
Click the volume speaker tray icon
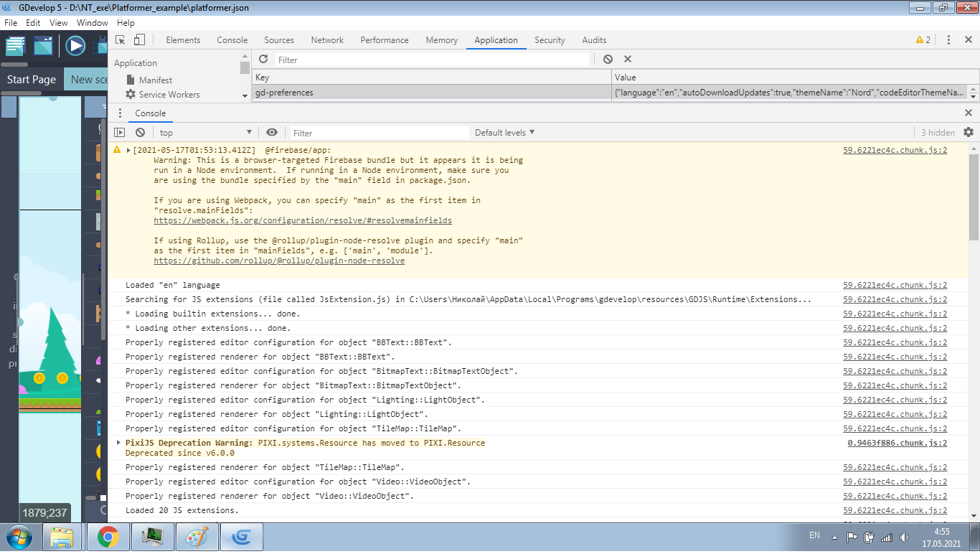tap(903, 537)
